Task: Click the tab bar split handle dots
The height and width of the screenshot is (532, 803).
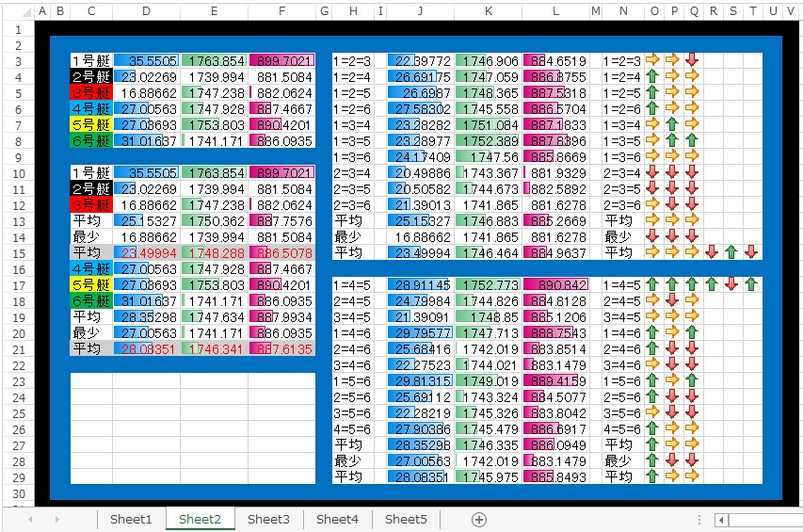Action: (x=699, y=520)
